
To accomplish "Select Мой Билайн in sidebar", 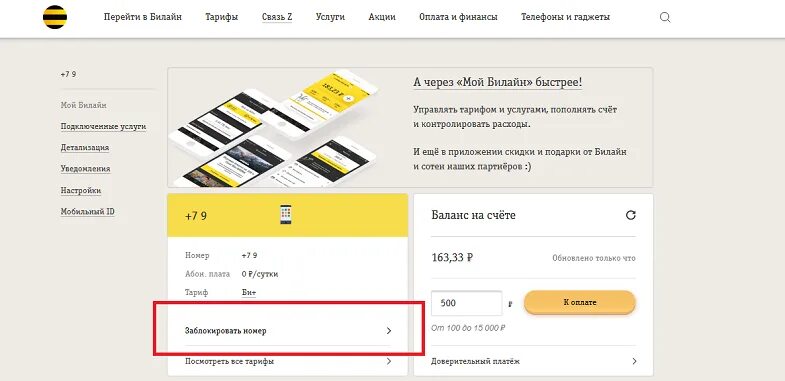I will [x=84, y=106].
